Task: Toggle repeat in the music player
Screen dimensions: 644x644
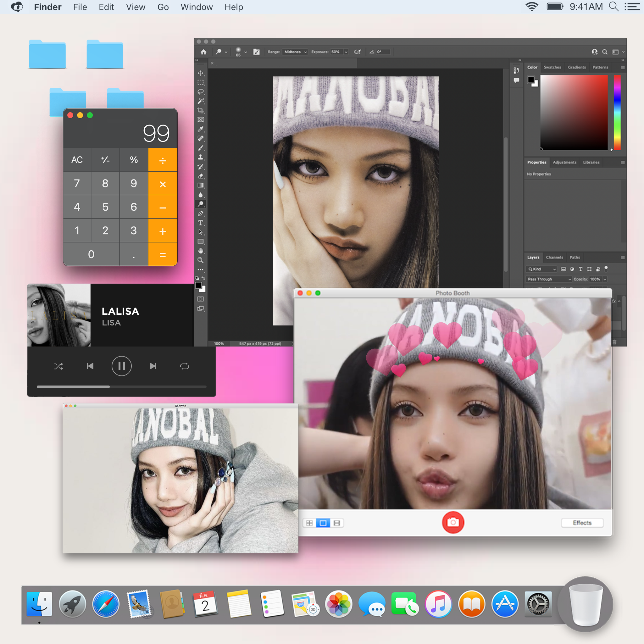Action: [184, 366]
